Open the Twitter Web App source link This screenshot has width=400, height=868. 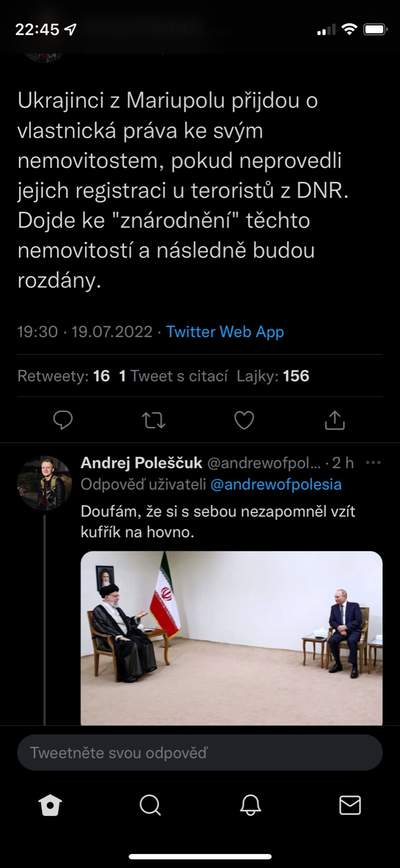click(x=225, y=331)
